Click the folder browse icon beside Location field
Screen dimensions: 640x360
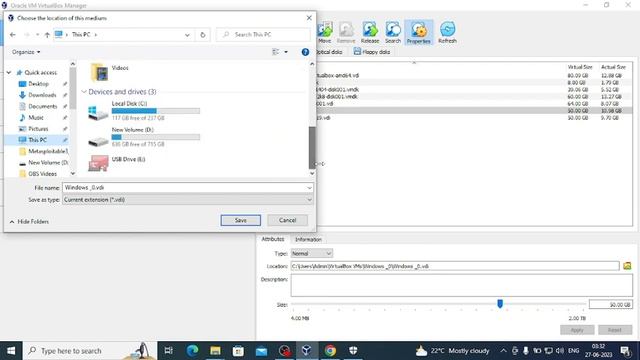tap(627, 266)
